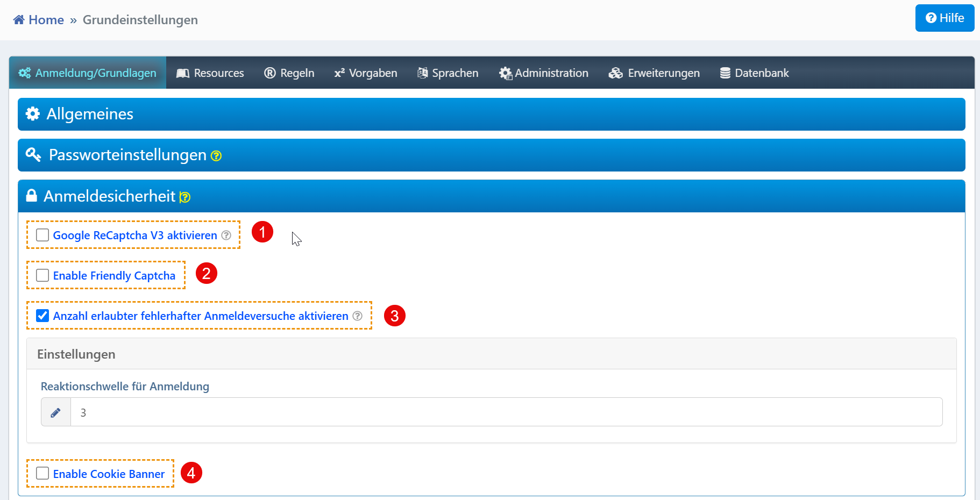The height and width of the screenshot is (500, 980).
Task: Click the pencil icon beside Reaktionschwelle field
Action: pyautogui.click(x=56, y=412)
